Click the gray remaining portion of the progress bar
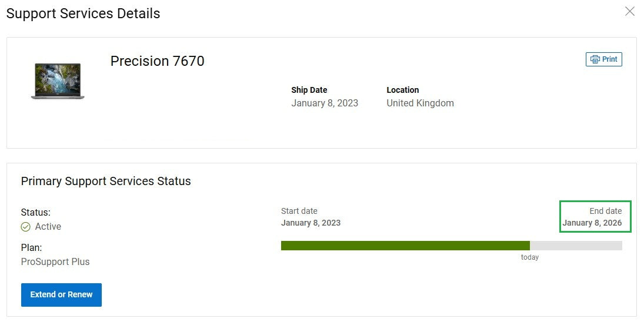The width and height of the screenshot is (644, 322). 575,246
